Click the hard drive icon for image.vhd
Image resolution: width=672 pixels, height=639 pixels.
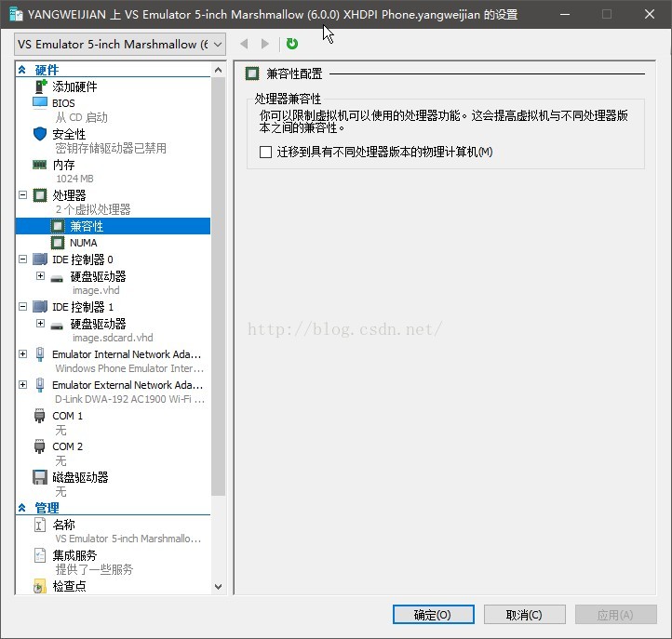point(57,279)
